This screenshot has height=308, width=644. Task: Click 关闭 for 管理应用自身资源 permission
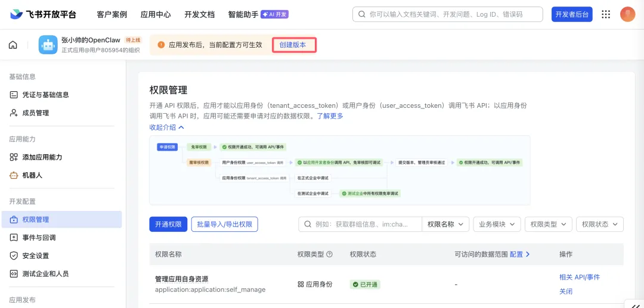[x=566, y=291]
